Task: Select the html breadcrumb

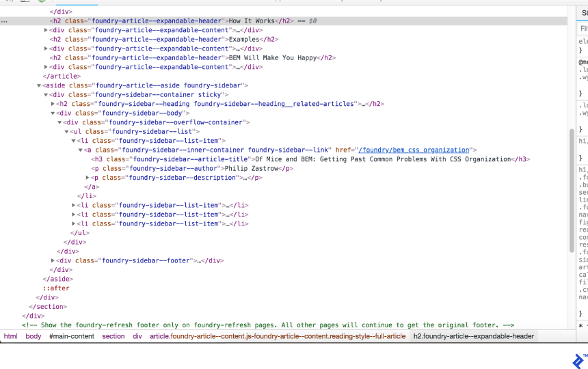Action: pos(10,336)
